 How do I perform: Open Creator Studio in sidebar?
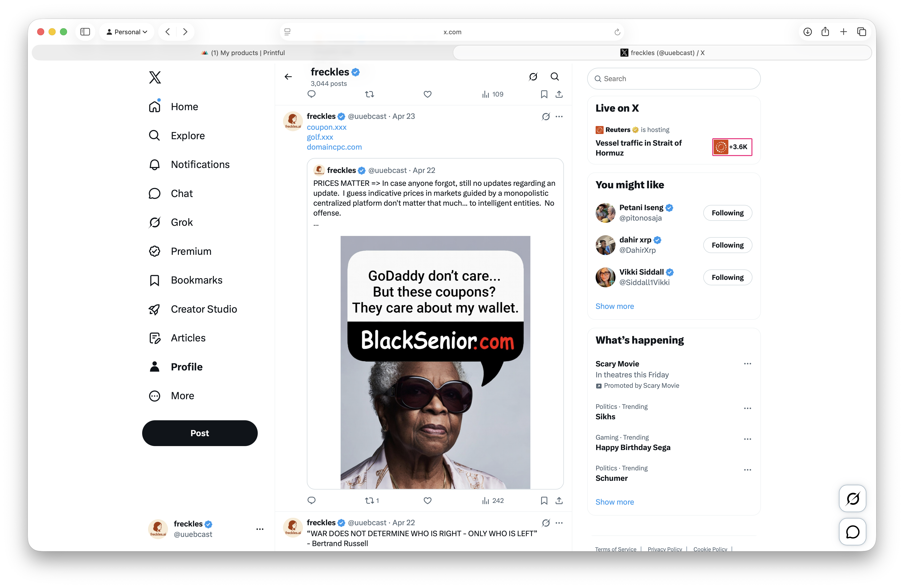pos(193,309)
